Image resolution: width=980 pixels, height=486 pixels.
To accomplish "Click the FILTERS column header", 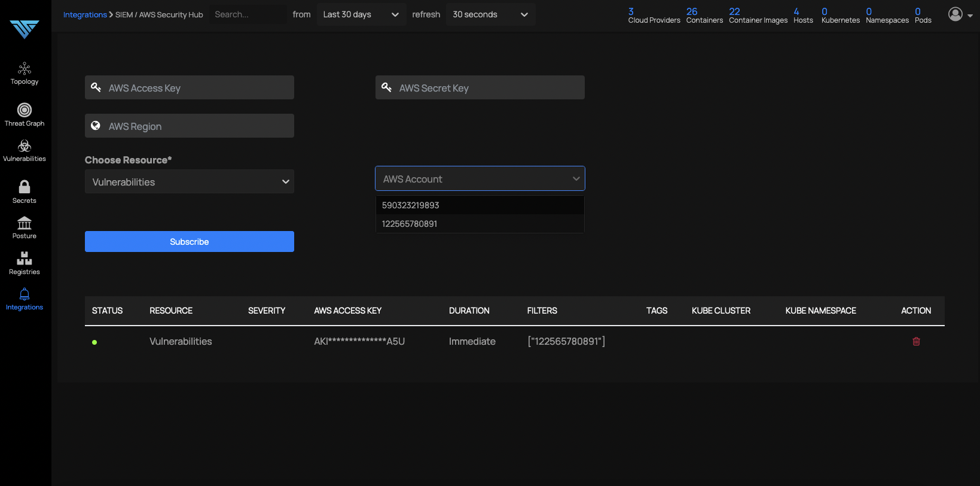I will [542, 311].
